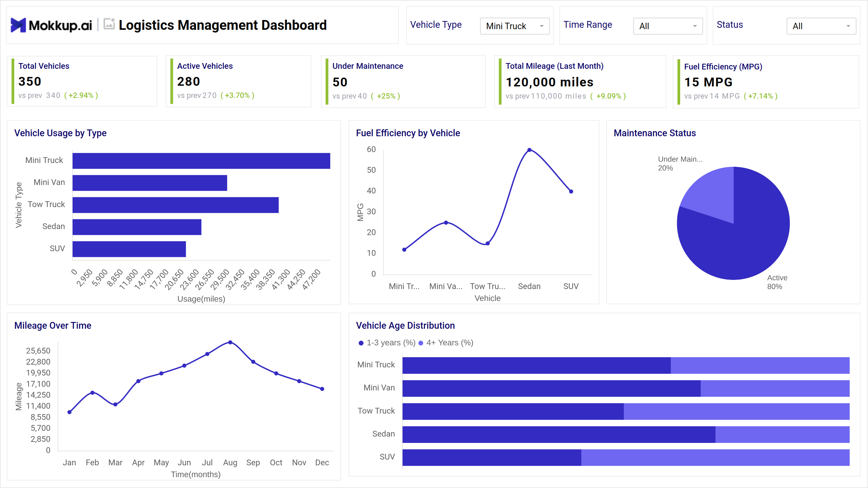868x488 pixels.
Task: Click the Mokkup.ai logo
Action: (51, 25)
